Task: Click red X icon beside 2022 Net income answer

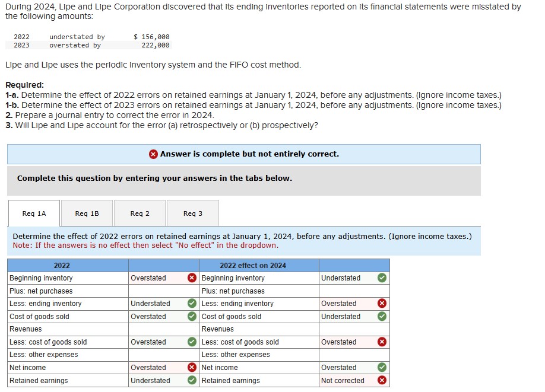Action: point(192,367)
